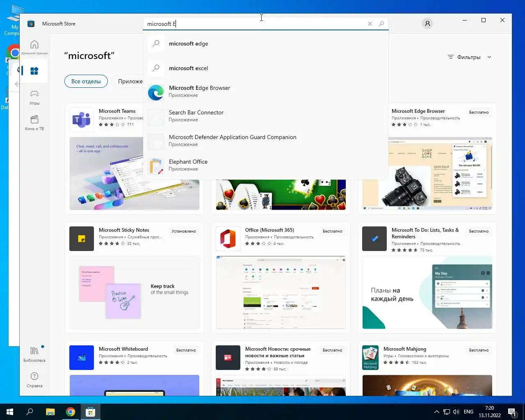Clear the search box with the X
This screenshot has height=420, width=525.
pyautogui.click(x=370, y=24)
